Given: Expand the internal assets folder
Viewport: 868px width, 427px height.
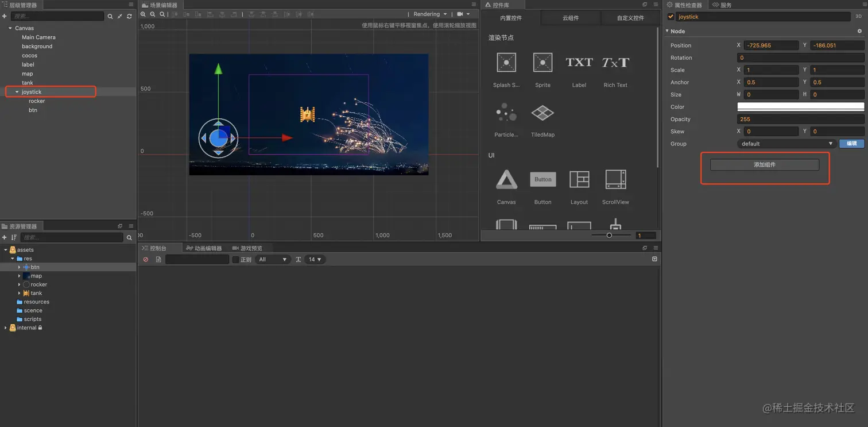Looking at the screenshot, I should [x=6, y=328].
